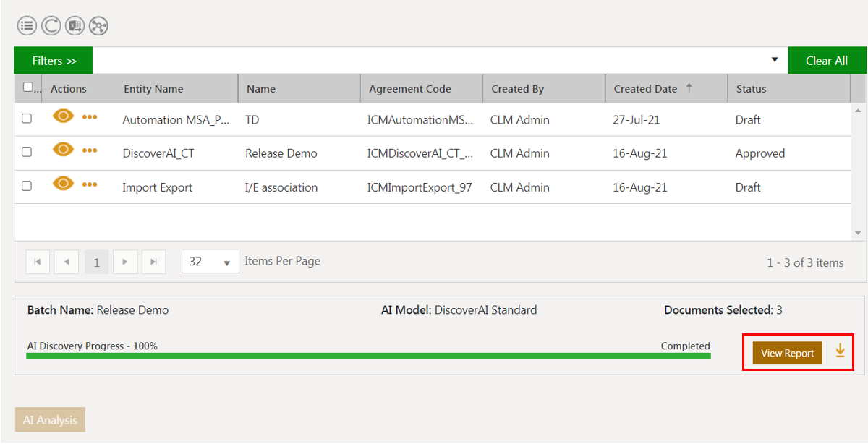
Task: Sort by Created Date column header
Action: pos(645,89)
